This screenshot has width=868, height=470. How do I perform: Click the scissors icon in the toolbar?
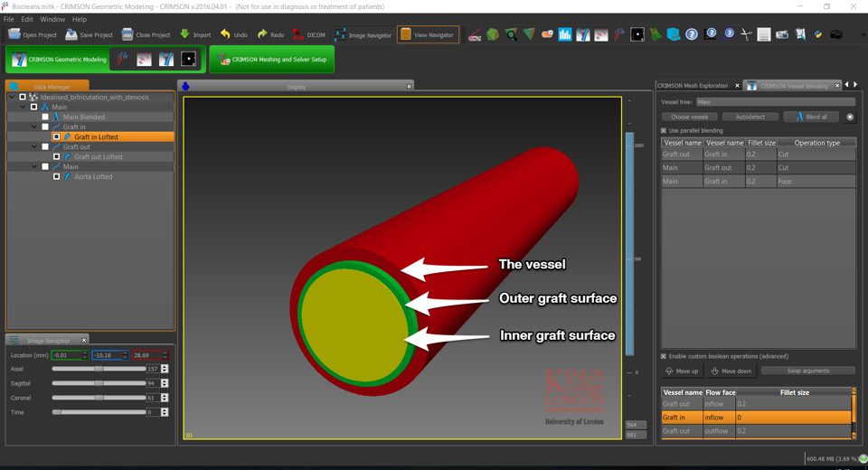[746, 34]
